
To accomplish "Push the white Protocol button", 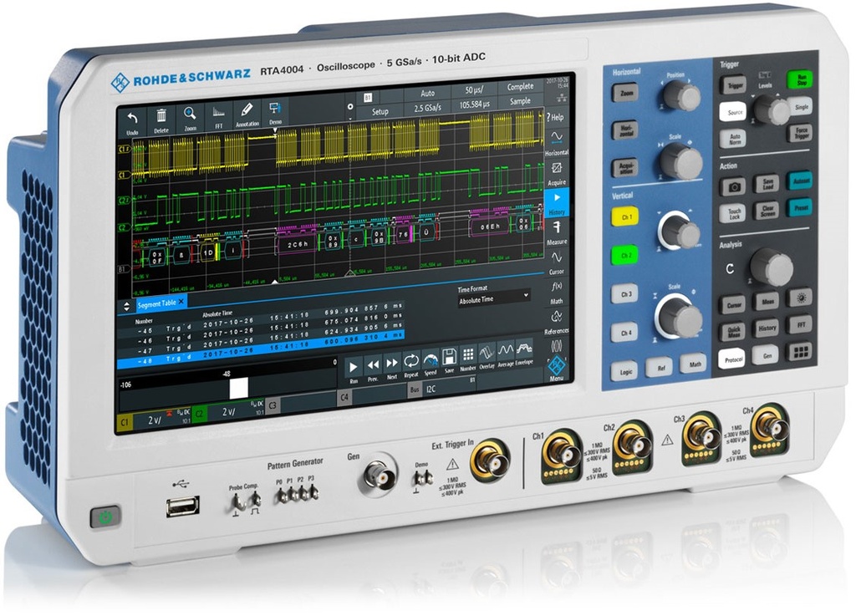I will pyautogui.click(x=731, y=359).
